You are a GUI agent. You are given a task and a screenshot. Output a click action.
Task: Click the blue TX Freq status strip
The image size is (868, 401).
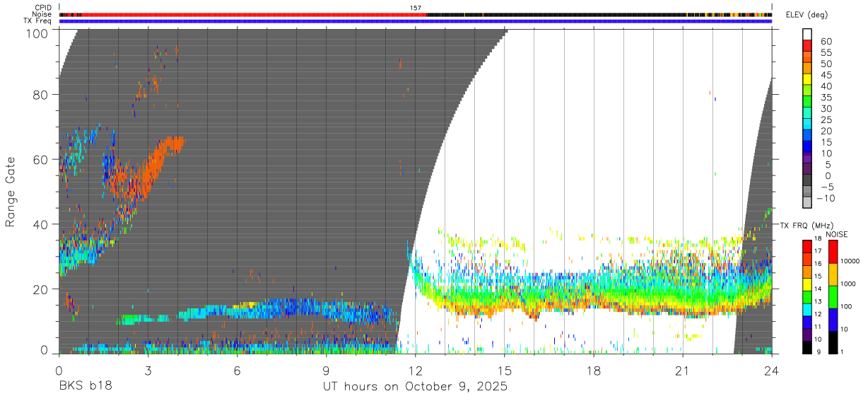coord(416,21)
